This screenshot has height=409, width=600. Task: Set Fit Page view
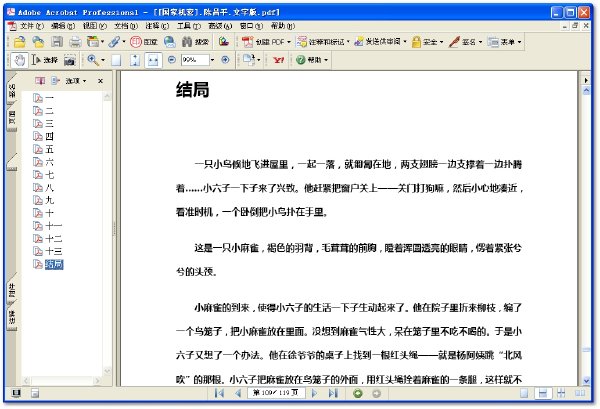pyautogui.click(x=135, y=60)
